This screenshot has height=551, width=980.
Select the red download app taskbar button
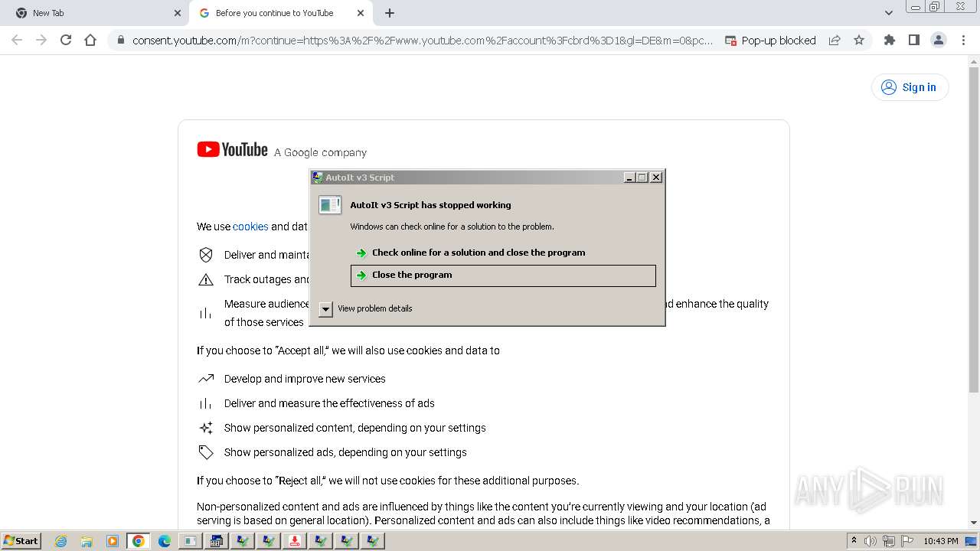[x=295, y=541]
